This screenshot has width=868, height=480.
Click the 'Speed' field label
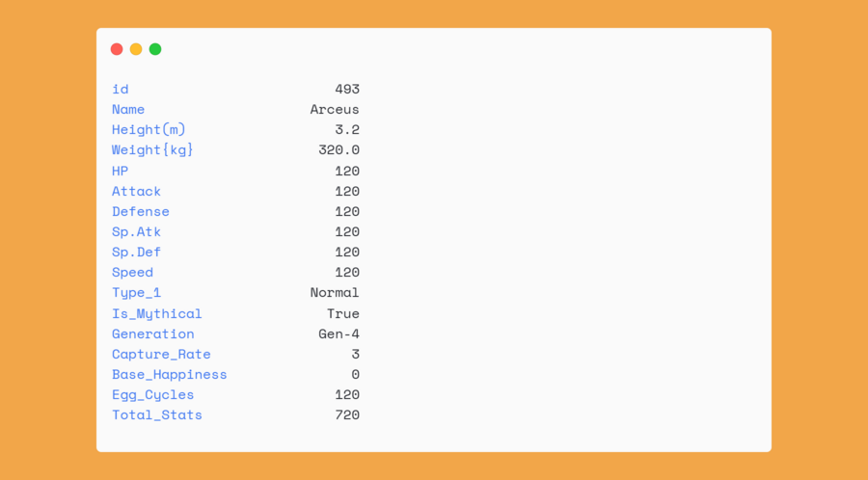pos(132,272)
